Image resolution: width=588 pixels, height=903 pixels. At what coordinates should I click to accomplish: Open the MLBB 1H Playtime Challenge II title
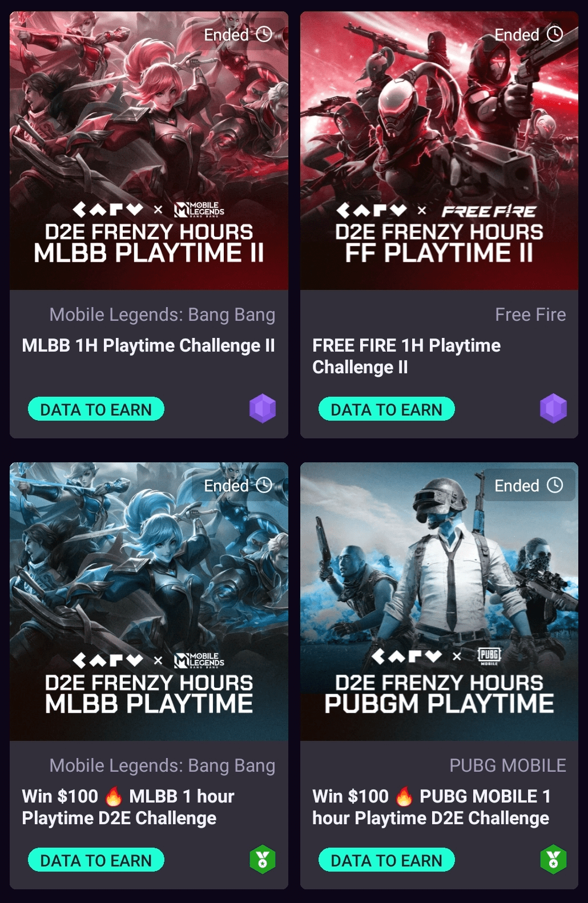coord(148,345)
